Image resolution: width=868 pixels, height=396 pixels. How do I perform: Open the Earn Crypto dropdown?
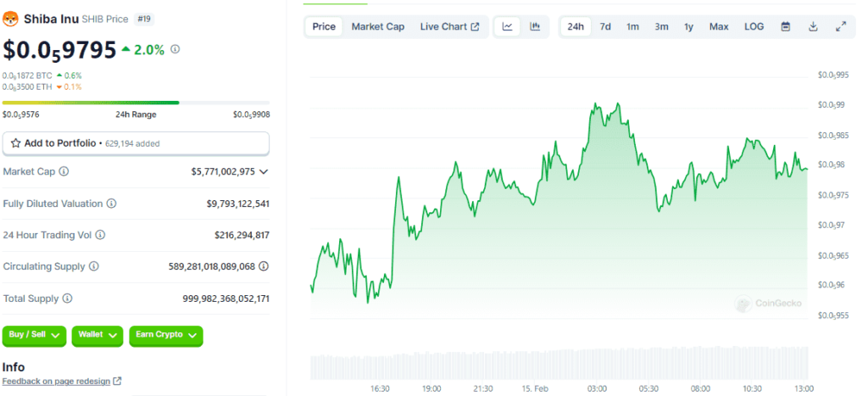[x=166, y=336]
